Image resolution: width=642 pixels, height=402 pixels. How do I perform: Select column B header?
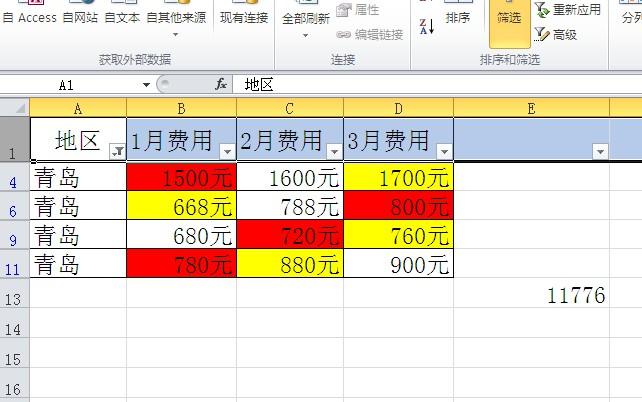181,108
